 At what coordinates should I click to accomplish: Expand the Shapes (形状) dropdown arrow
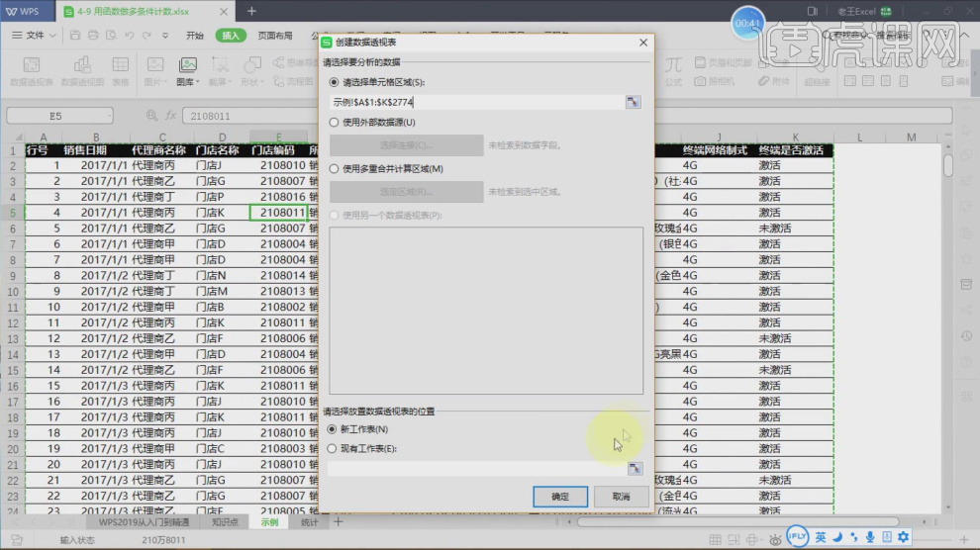pos(262,82)
